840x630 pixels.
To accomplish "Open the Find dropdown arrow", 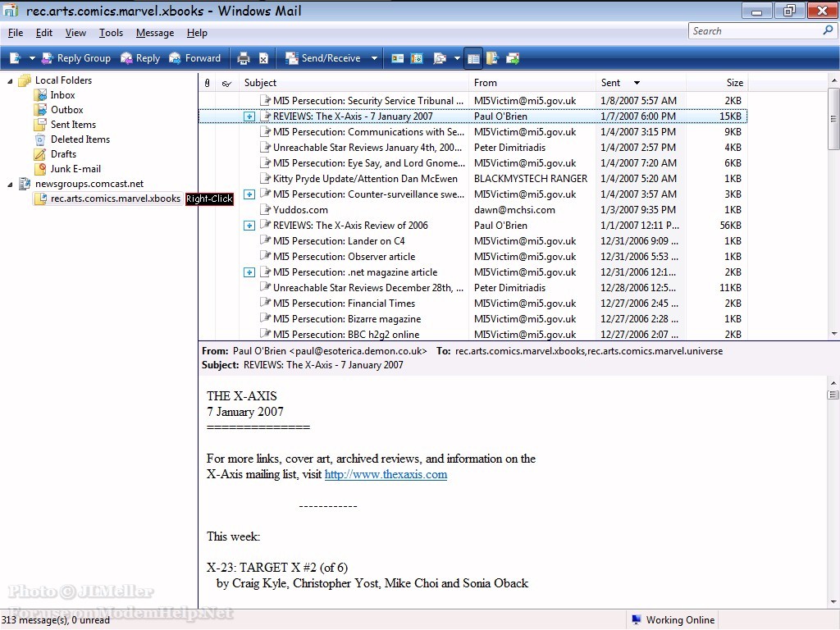I will [x=457, y=58].
